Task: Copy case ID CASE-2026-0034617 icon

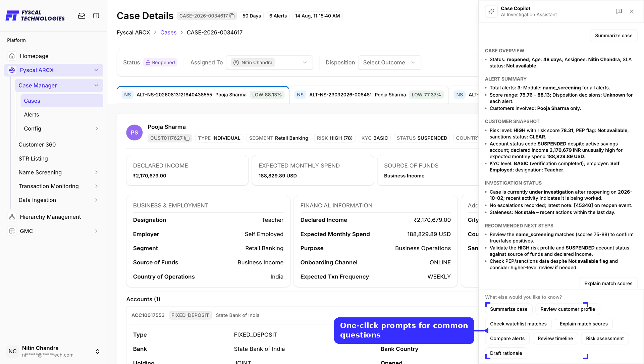Action: [x=232, y=16]
